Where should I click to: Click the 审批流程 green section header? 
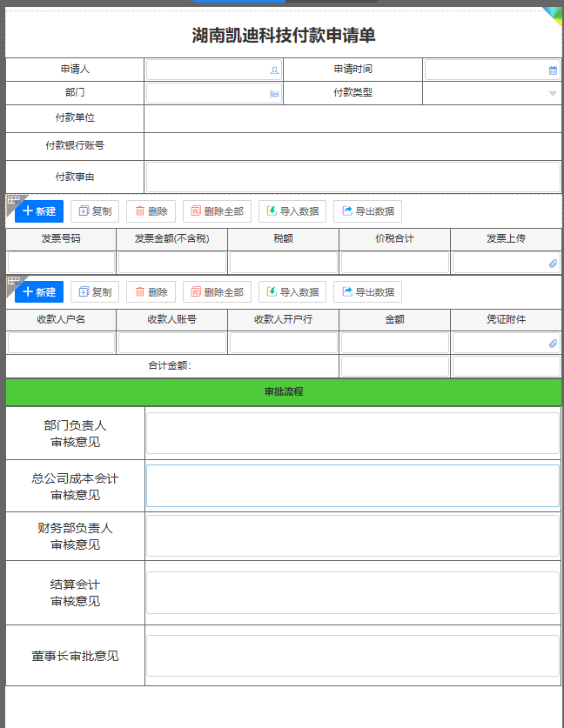pos(284,392)
